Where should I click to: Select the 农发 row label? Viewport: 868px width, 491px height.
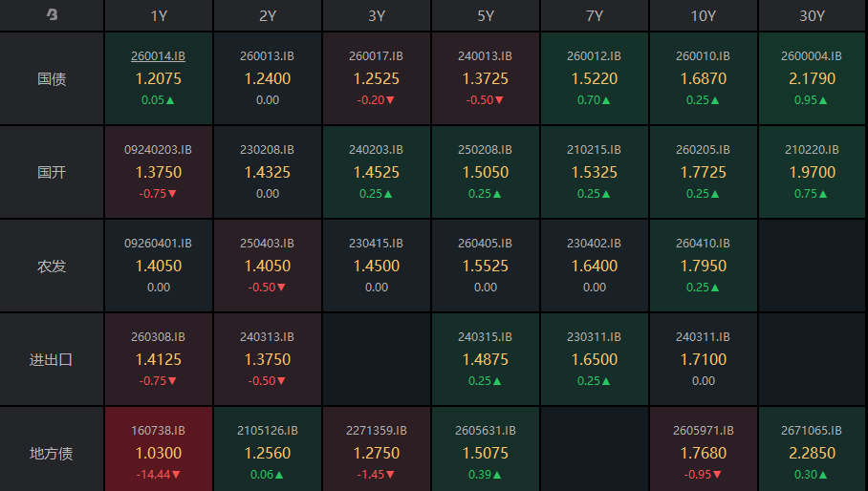tap(52, 266)
